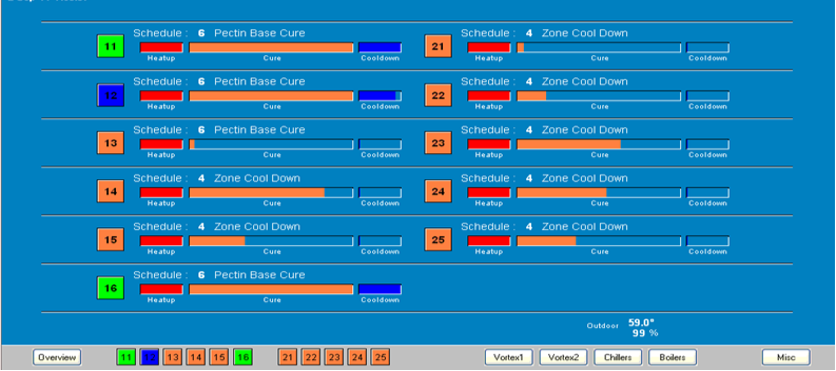
Task: Click the Overview button
Action: (57, 357)
